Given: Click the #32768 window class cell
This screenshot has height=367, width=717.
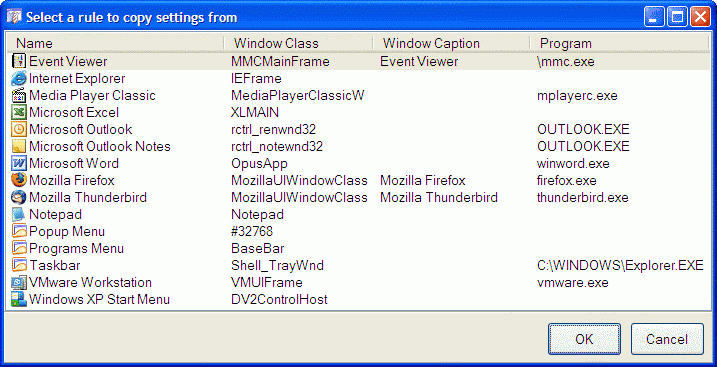Looking at the screenshot, I should point(252,231).
